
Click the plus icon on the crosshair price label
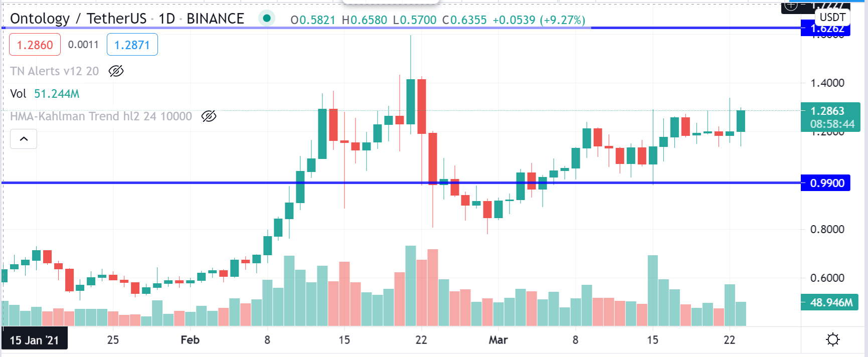pos(791,6)
